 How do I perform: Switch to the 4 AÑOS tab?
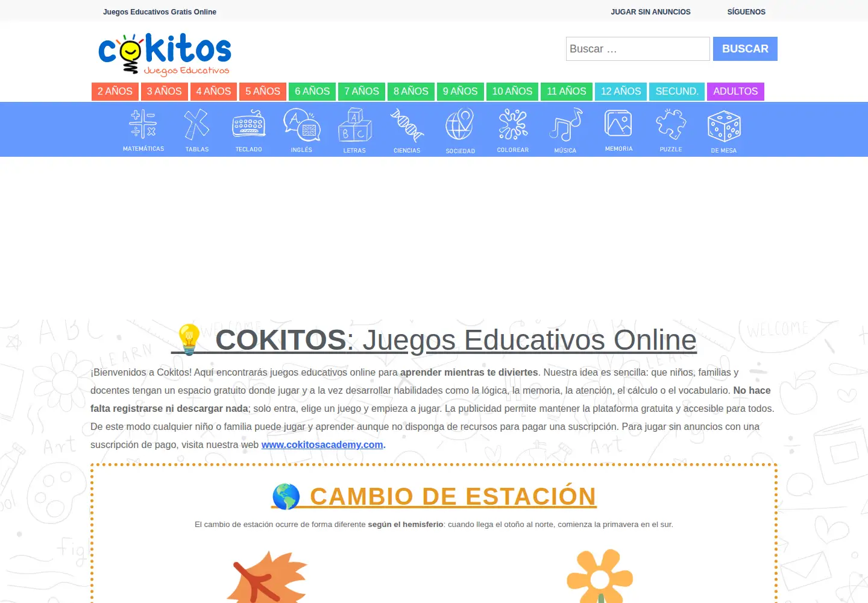click(213, 92)
